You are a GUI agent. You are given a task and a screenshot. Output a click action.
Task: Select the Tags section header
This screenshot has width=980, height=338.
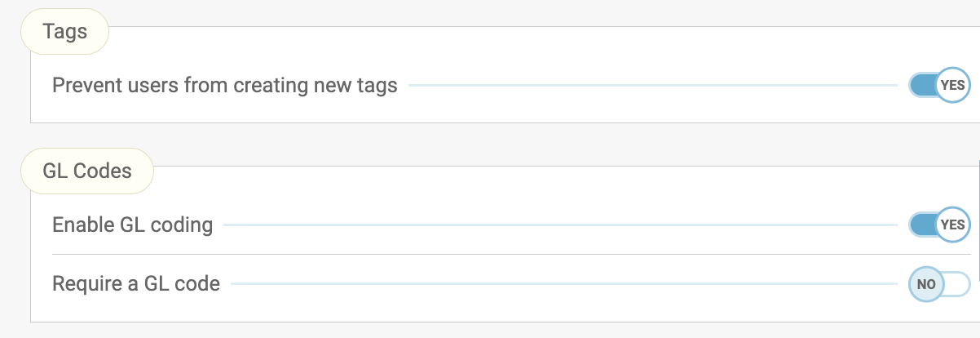click(64, 32)
